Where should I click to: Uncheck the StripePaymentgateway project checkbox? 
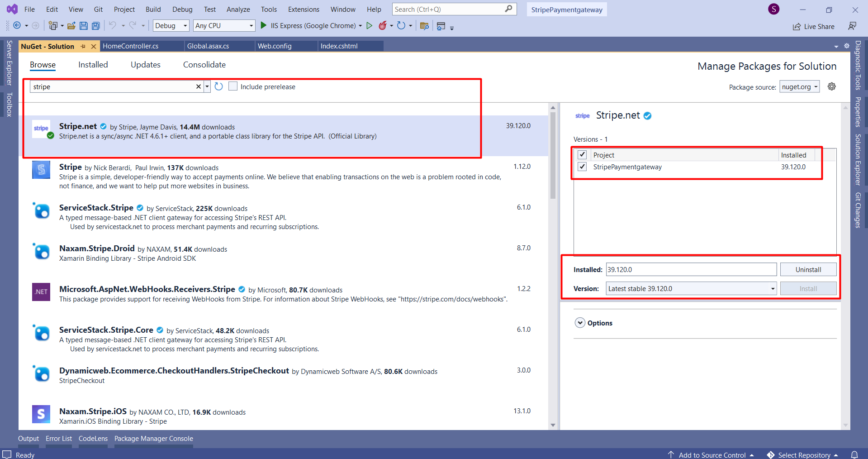click(582, 167)
